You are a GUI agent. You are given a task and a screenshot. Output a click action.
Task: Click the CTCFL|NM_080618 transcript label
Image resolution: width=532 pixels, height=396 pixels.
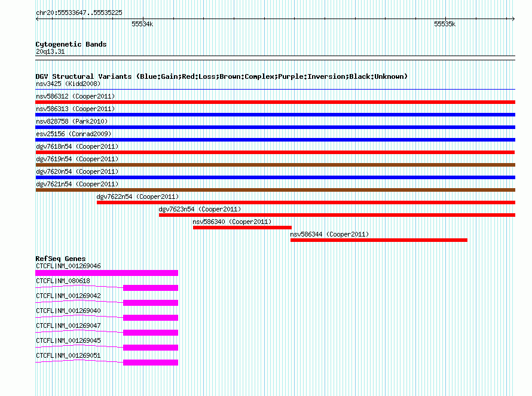(63, 281)
